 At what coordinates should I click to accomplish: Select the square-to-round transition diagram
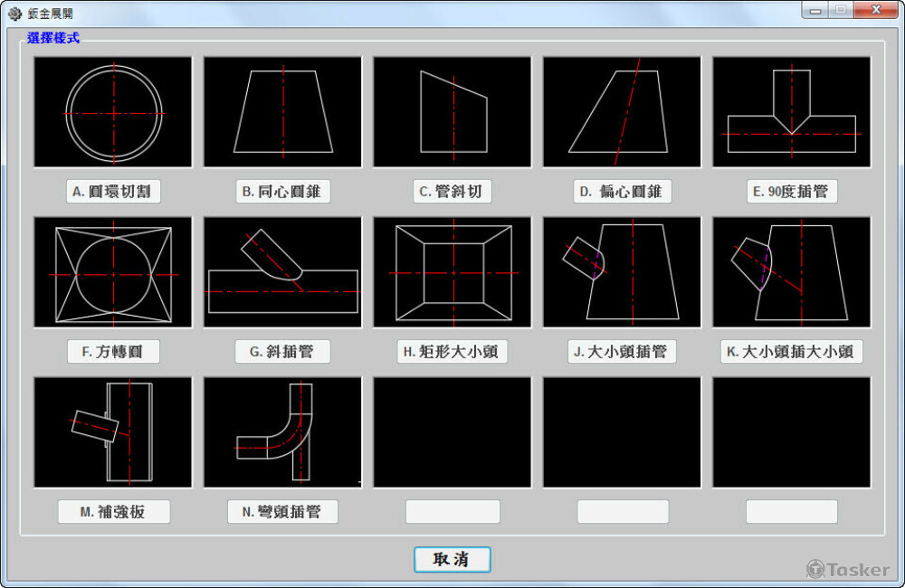pyautogui.click(x=113, y=272)
